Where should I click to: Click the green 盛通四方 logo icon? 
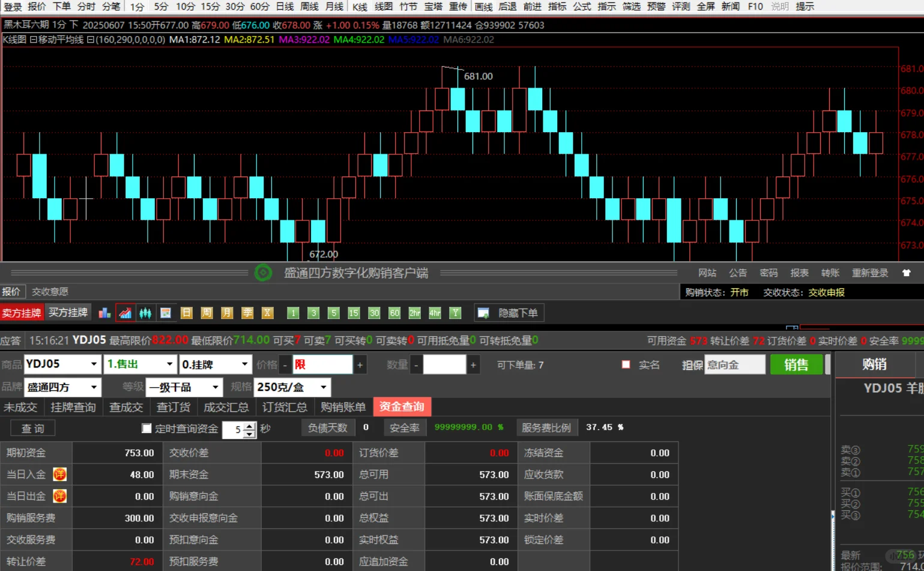pos(263,273)
